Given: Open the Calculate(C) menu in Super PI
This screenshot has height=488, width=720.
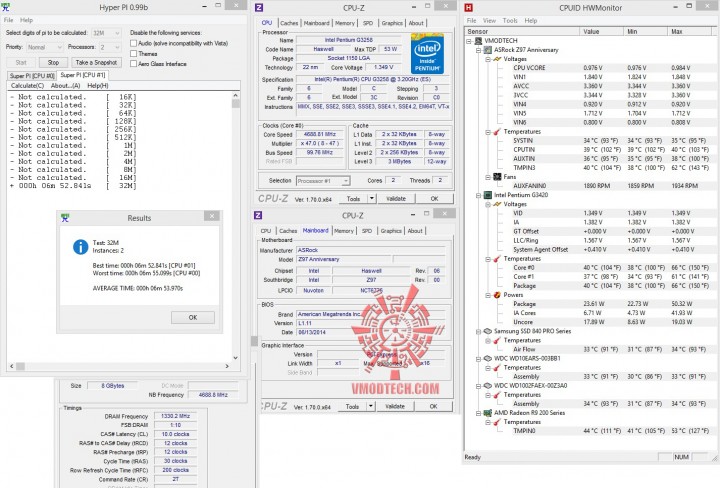Looking at the screenshot, I should (x=27, y=86).
